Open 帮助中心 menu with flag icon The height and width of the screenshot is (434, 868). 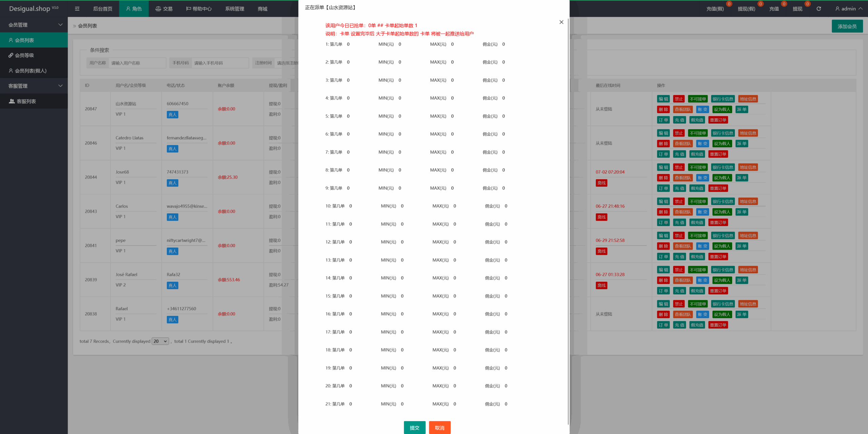(x=199, y=9)
